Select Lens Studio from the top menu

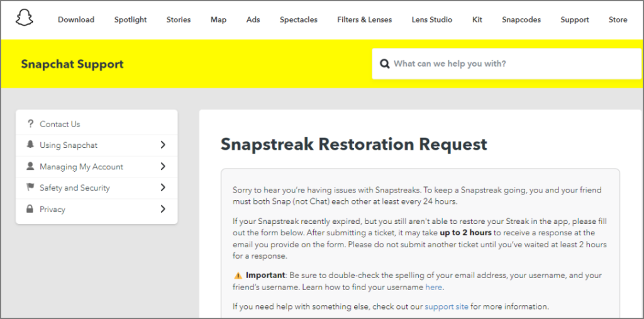coord(431,20)
